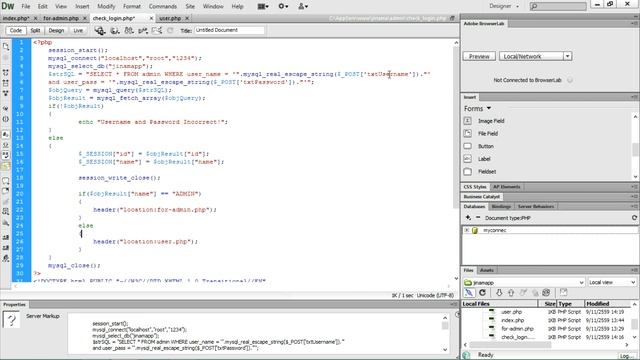640x360 pixels.
Task: Open the workspace layout dropdown icon
Action: tap(263, 7)
